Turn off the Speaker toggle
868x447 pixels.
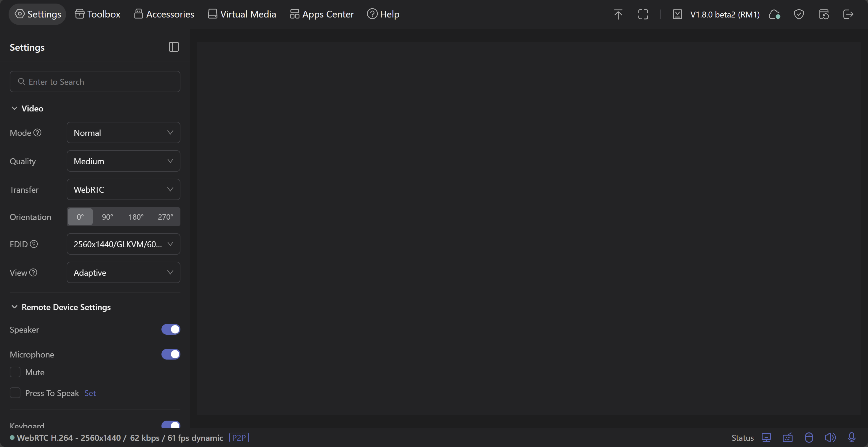click(171, 329)
